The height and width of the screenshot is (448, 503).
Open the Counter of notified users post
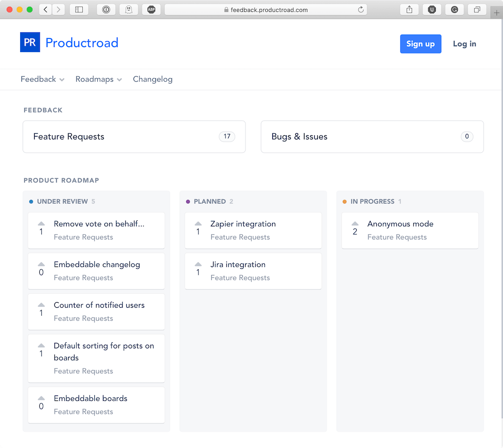pos(99,305)
